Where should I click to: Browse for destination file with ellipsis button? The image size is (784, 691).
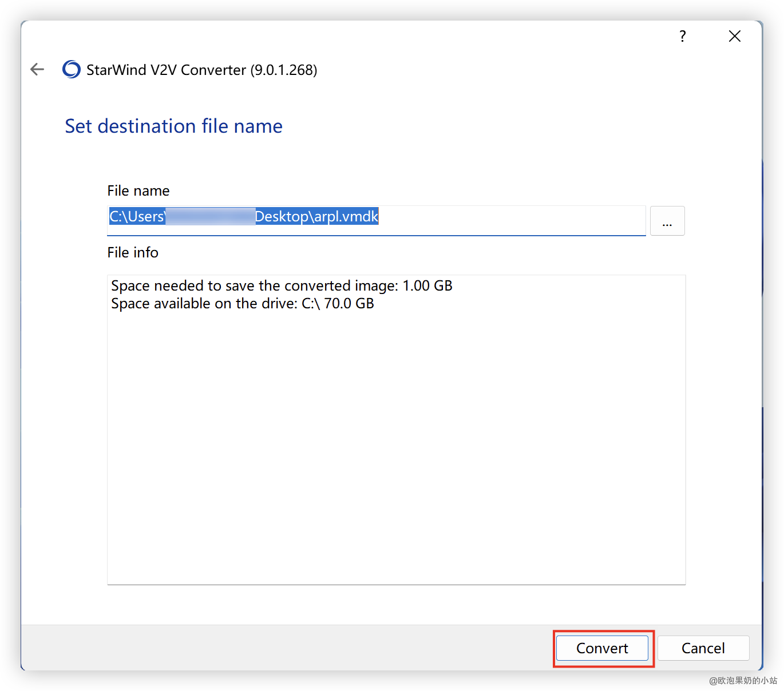coord(667,221)
